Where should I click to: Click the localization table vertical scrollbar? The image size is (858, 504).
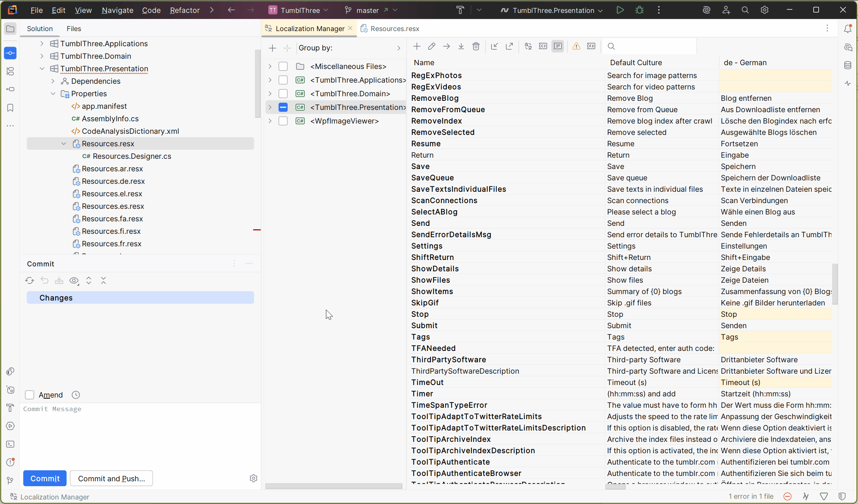click(835, 284)
